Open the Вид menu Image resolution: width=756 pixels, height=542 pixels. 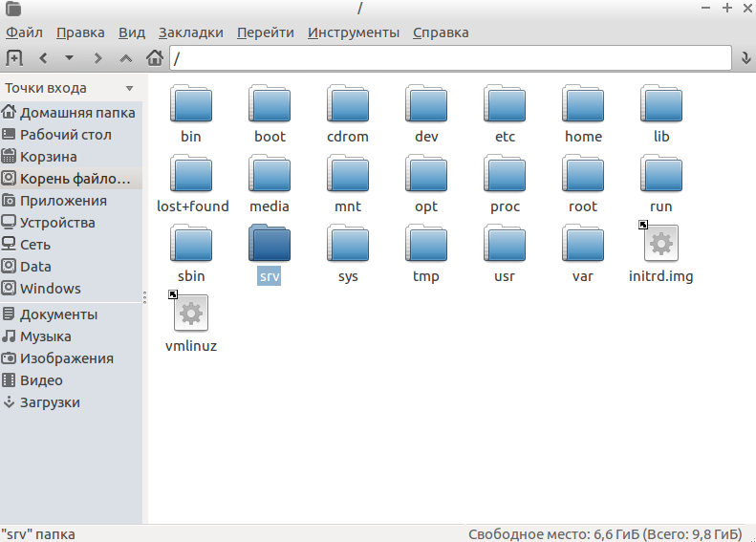132,33
